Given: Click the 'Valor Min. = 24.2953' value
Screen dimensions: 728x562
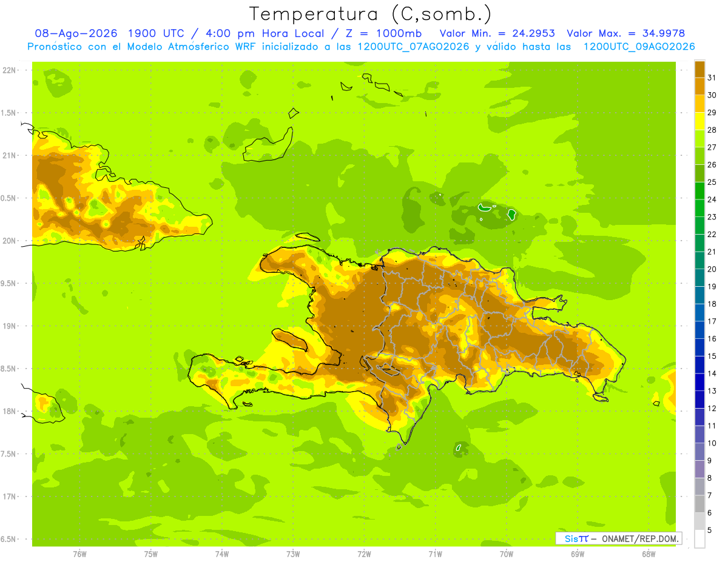Looking at the screenshot, I should (x=497, y=33).
